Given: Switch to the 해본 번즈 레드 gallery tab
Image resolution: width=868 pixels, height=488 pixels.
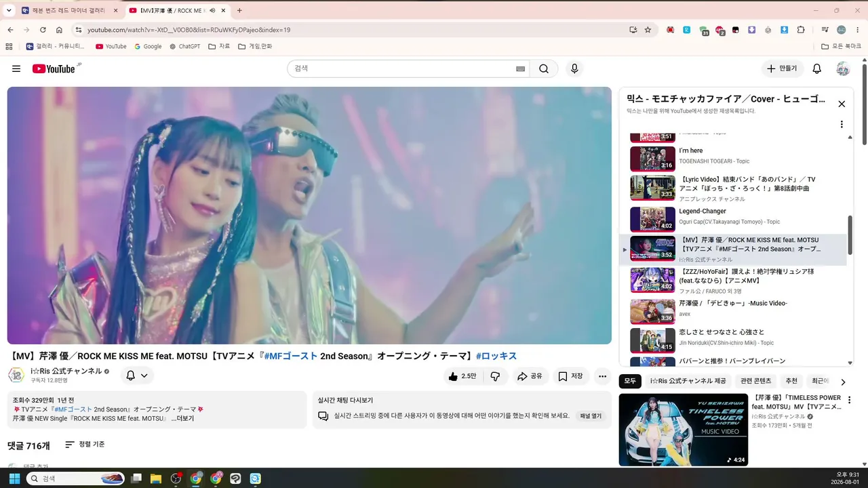Looking at the screenshot, I should pyautogui.click(x=69, y=10).
